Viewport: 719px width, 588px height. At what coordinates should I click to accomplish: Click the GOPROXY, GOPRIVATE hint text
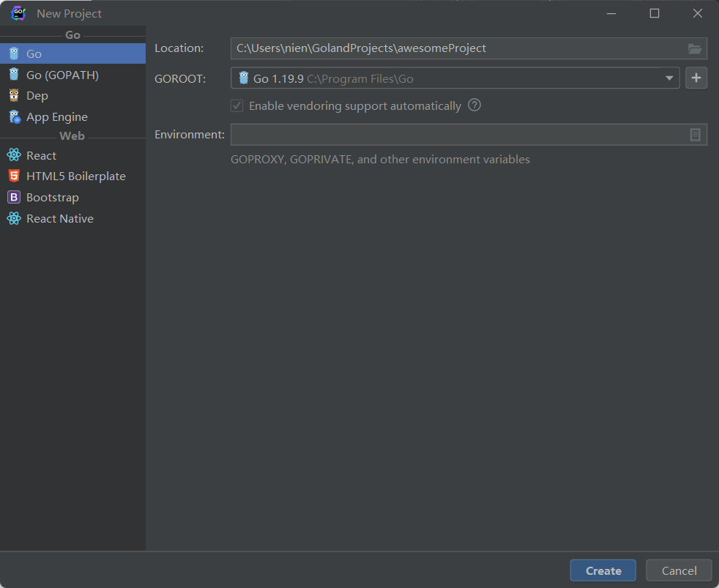click(380, 159)
